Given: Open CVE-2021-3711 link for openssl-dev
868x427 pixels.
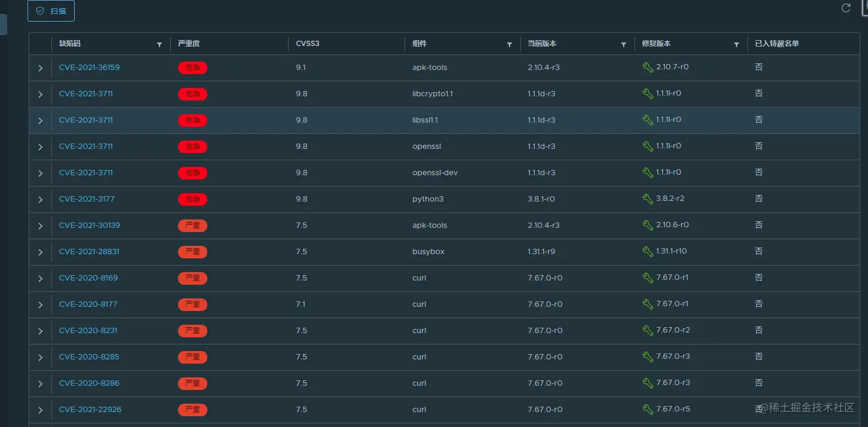Looking at the screenshot, I should point(86,173).
